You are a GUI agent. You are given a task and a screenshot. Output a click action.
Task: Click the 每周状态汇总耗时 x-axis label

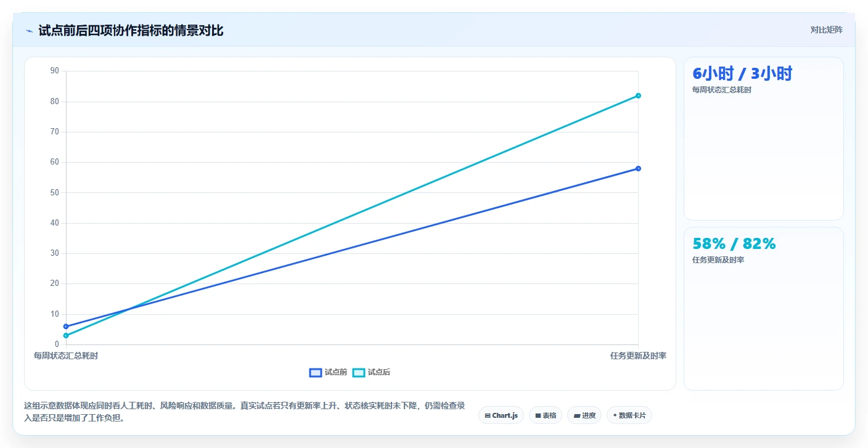(x=66, y=356)
